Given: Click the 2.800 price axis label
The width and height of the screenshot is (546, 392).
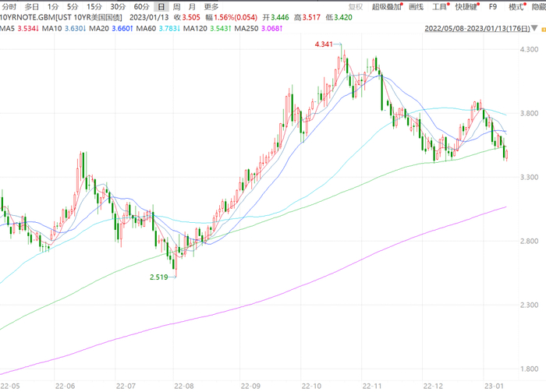Looking at the screenshot, I should (x=530, y=241).
